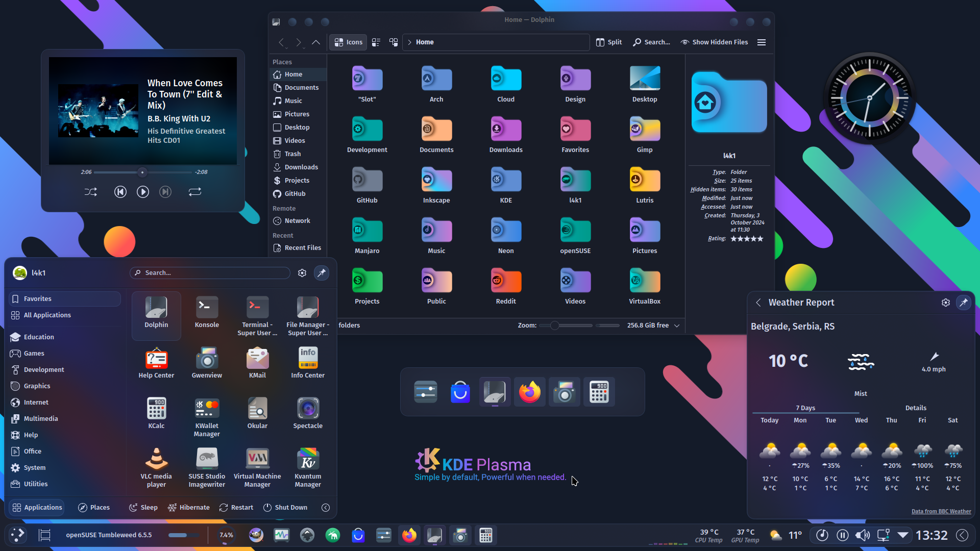Click the media player seek bar
The image size is (980, 551).
click(x=143, y=172)
